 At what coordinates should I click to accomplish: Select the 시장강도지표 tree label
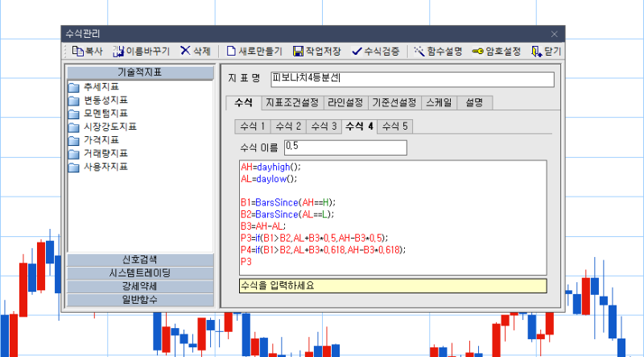(x=110, y=127)
